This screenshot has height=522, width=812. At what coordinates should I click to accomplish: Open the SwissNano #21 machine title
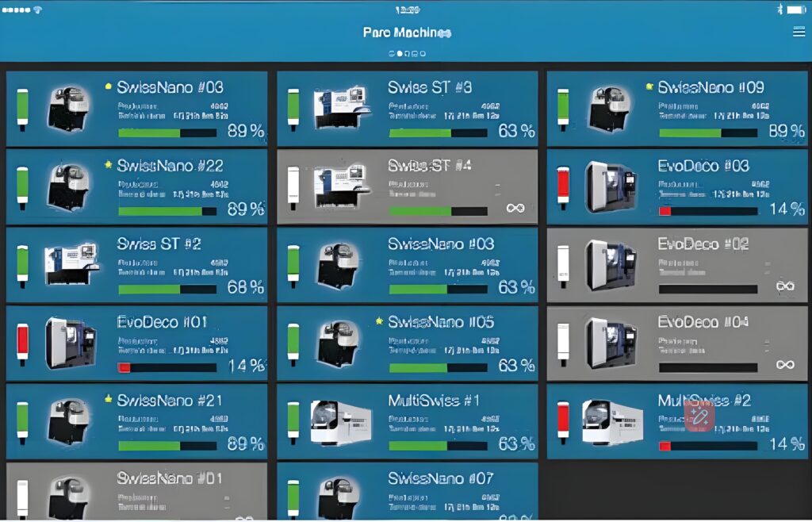[170, 401]
